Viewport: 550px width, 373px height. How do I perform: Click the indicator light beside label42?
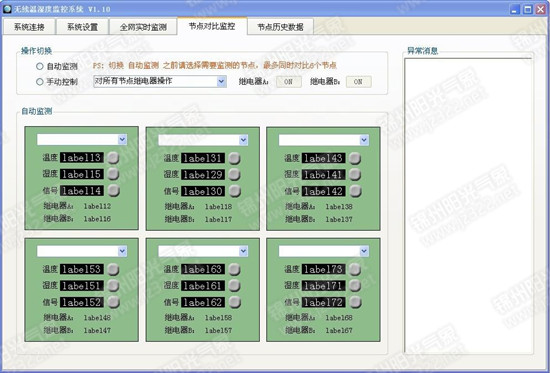tap(355, 191)
